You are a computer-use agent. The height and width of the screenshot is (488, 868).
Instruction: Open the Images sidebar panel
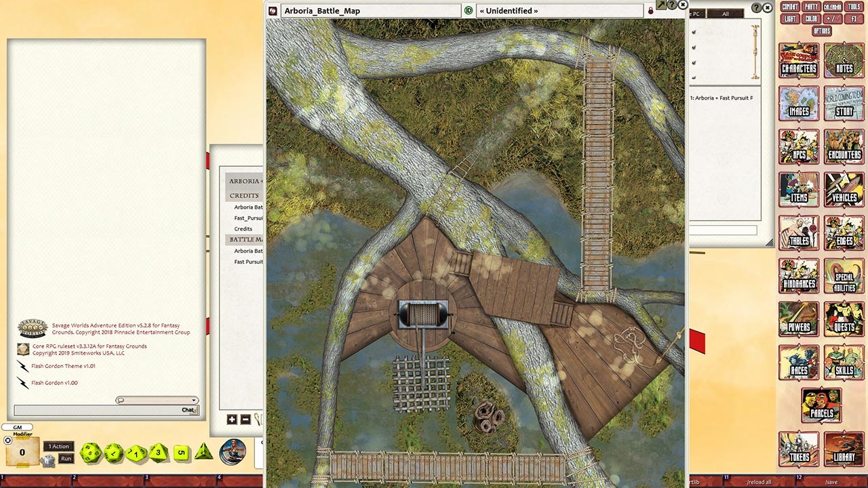[x=798, y=104]
